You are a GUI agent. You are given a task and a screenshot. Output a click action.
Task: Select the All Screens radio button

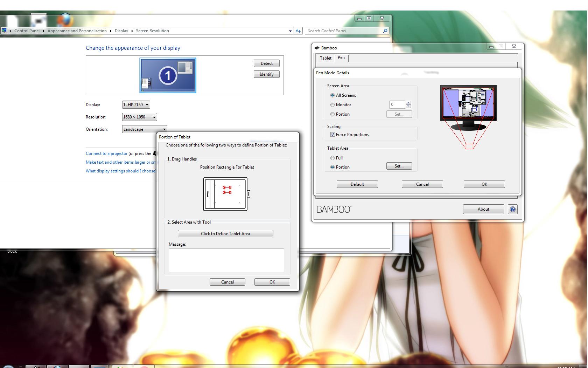(x=332, y=95)
